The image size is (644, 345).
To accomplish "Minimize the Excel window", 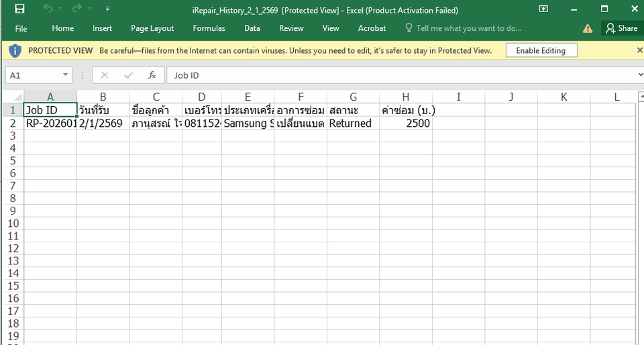I will point(574,9).
